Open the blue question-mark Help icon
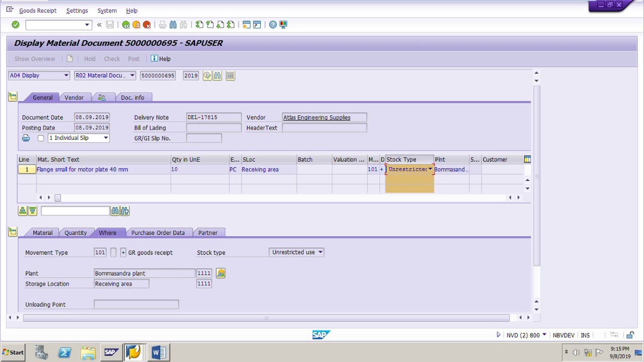644x362 pixels. click(273, 25)
